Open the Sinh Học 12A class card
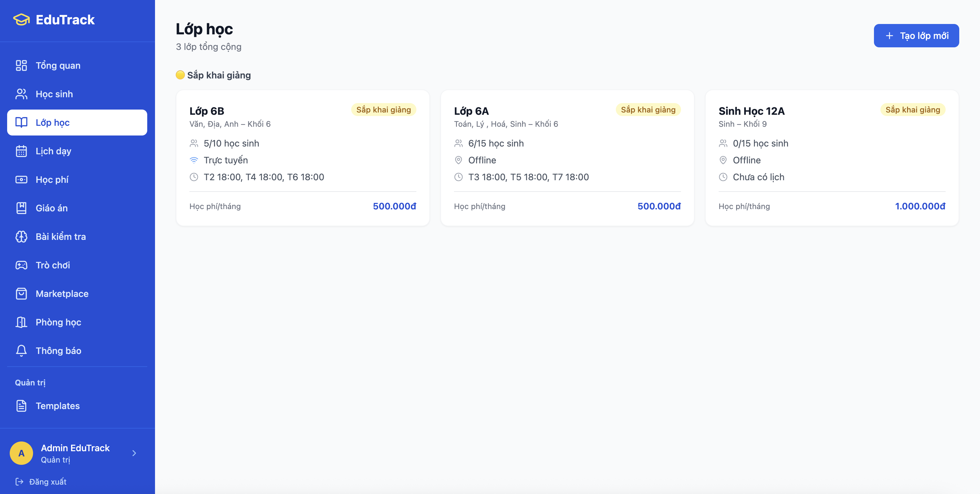Image resolution: width=980 pixels, height=494 pixels. tap(831, 158)
